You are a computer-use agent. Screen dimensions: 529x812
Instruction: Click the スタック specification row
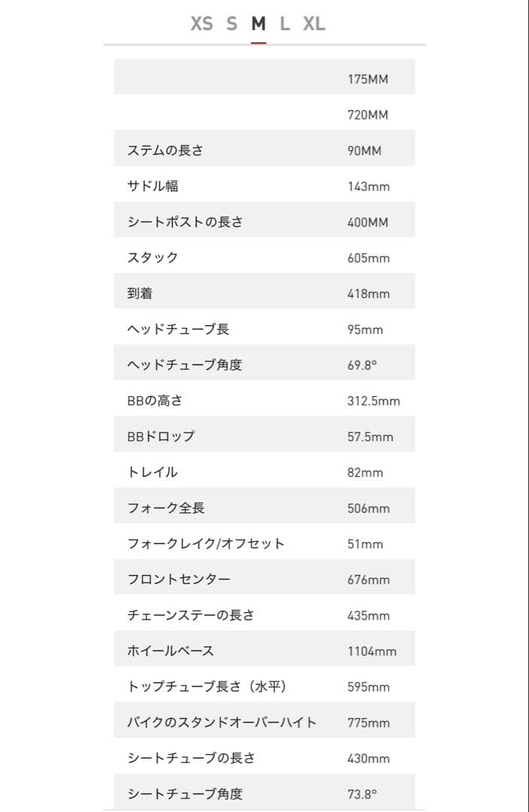(154, 256)
